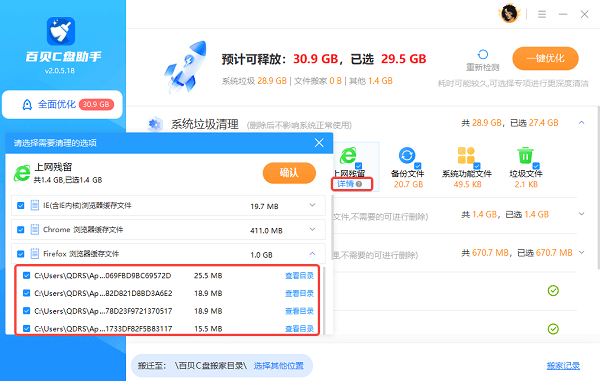Click 查看目录 for 82D821D8BD3A6E2 path
This screenshot has height=381, width=600.
(299, 293)
